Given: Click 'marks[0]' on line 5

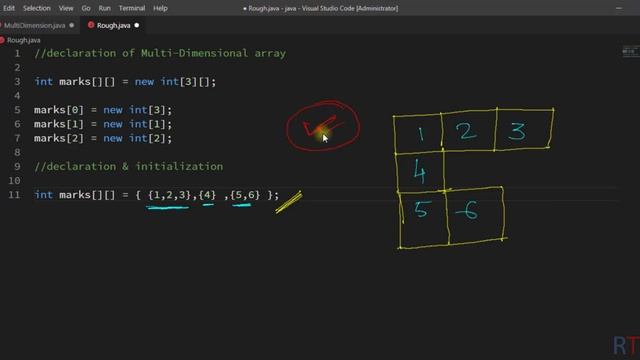Looking at the screenshot, I should [x=59, y=110].
